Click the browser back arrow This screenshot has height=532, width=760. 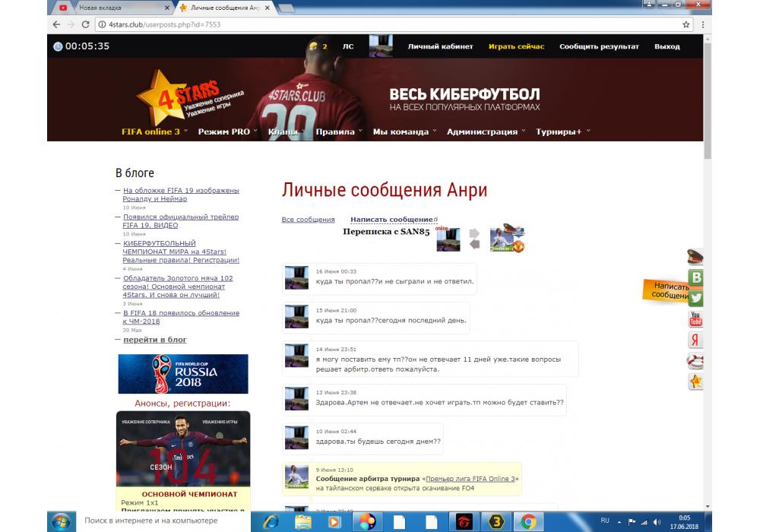pyautogui.click(x=57, y=24)
